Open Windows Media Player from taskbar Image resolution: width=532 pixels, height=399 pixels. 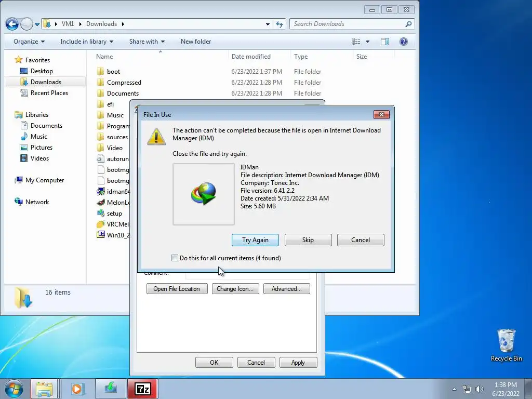click(77, 389)
